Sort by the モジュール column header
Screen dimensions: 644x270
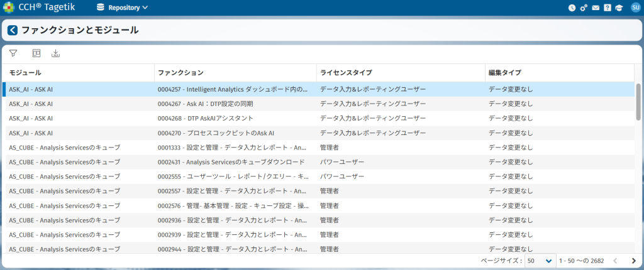point(26,73)
